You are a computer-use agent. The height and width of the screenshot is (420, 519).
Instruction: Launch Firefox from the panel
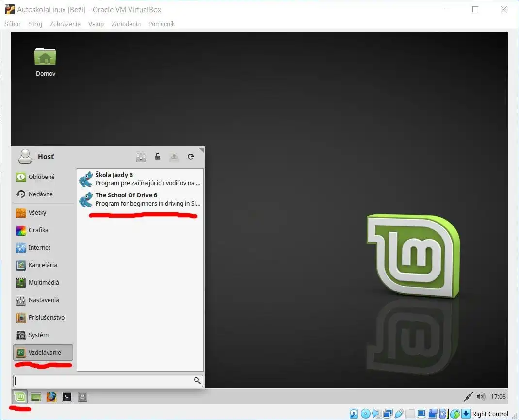[x=51, y=397]
